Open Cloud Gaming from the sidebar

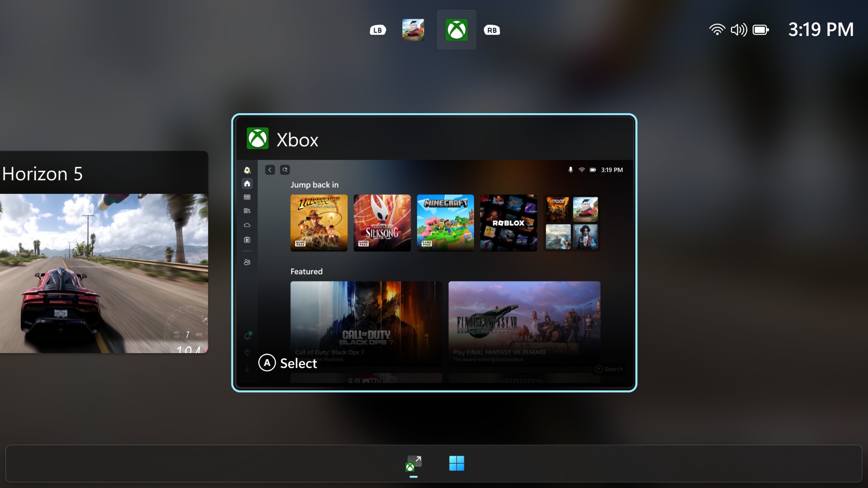pyautogui.click(x=247, y=225)
